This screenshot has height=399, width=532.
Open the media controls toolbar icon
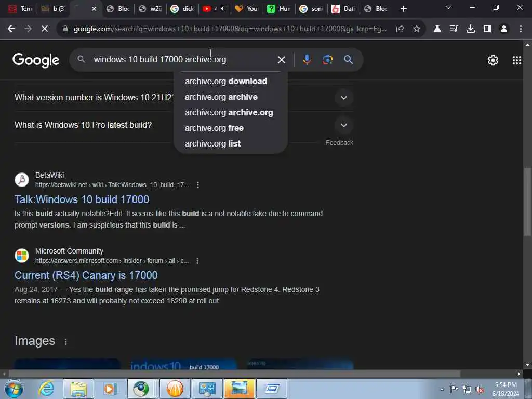coord(454,29)
